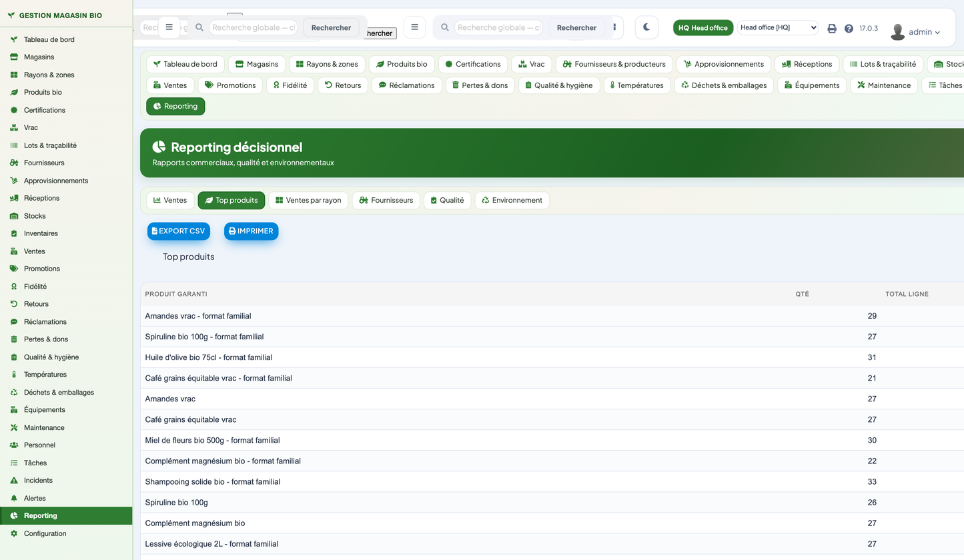Sort by the PRODUIT GARANTI column header
This screenshot has height=560, width=964.
[176, 294]
